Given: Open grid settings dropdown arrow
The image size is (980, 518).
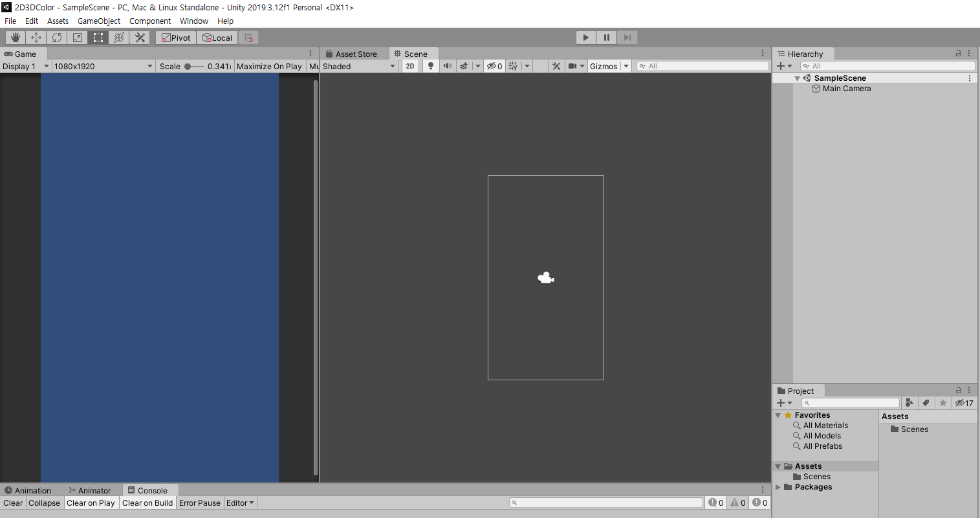Looking at the screenshot, I should click(x=527, y=66).
